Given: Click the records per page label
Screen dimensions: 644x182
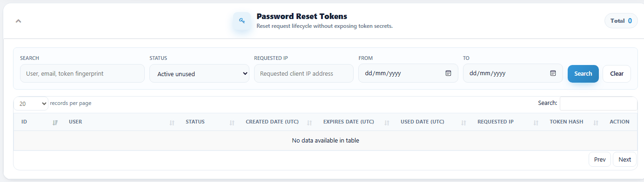Looking at the screenshot, I should (x=71, y=103).
